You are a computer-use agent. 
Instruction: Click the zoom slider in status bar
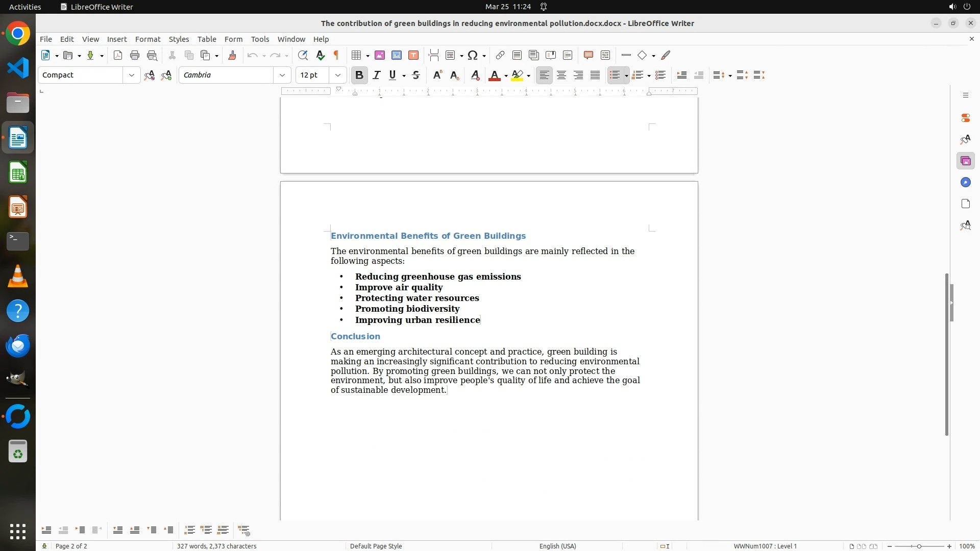tap(919, 546)
